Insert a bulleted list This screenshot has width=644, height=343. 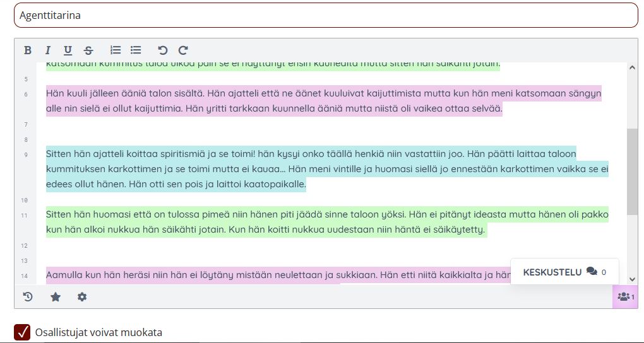[x=136, y=50]
